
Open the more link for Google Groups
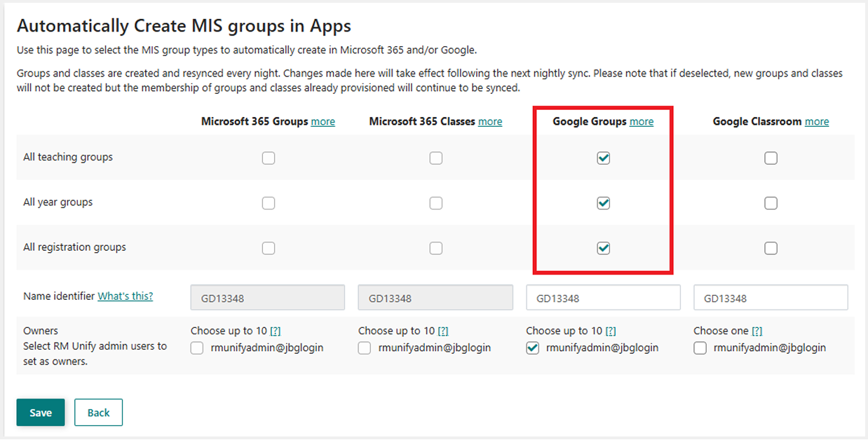point(642,121)
